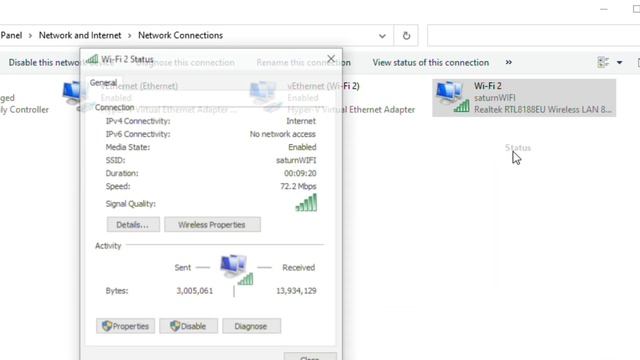Click View status of this connection
The width and height of the screenshot is (640, 360).
coord(431,62)
